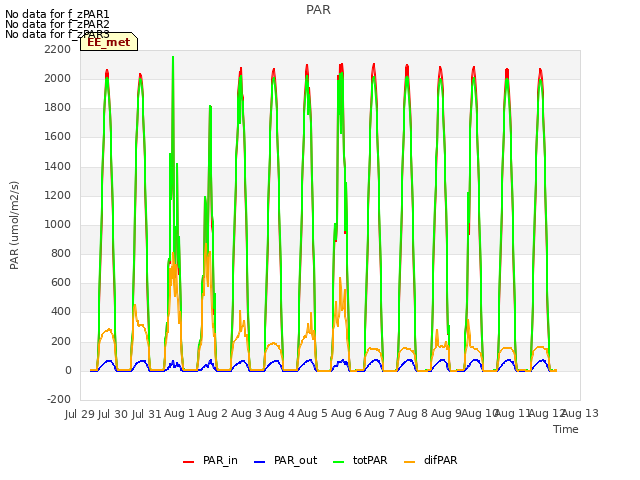This screenshot has width=640, height=480.
Task: Click the Aug 3 x-axis date label
Action: (x=246, y=414)
